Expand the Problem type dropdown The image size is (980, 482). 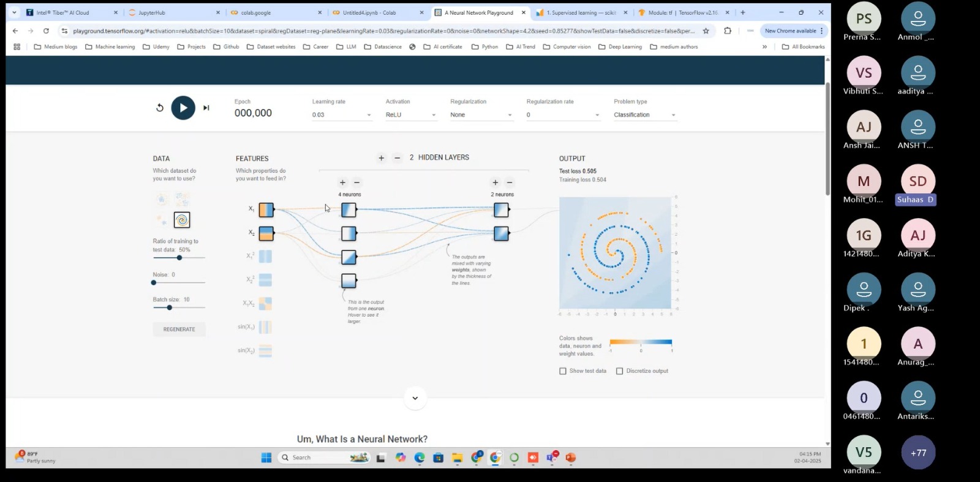(644, 115)
